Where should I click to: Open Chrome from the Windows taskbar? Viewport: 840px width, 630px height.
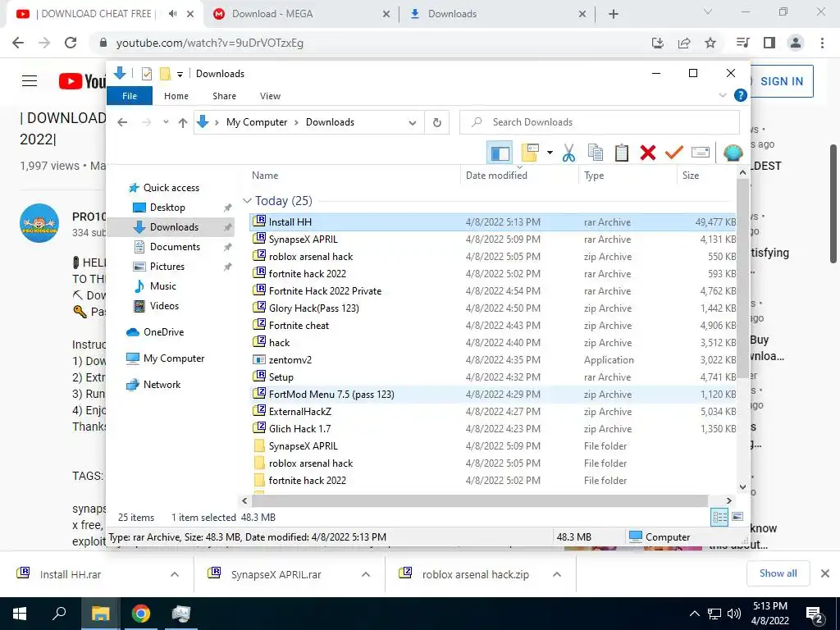(140, 614)
